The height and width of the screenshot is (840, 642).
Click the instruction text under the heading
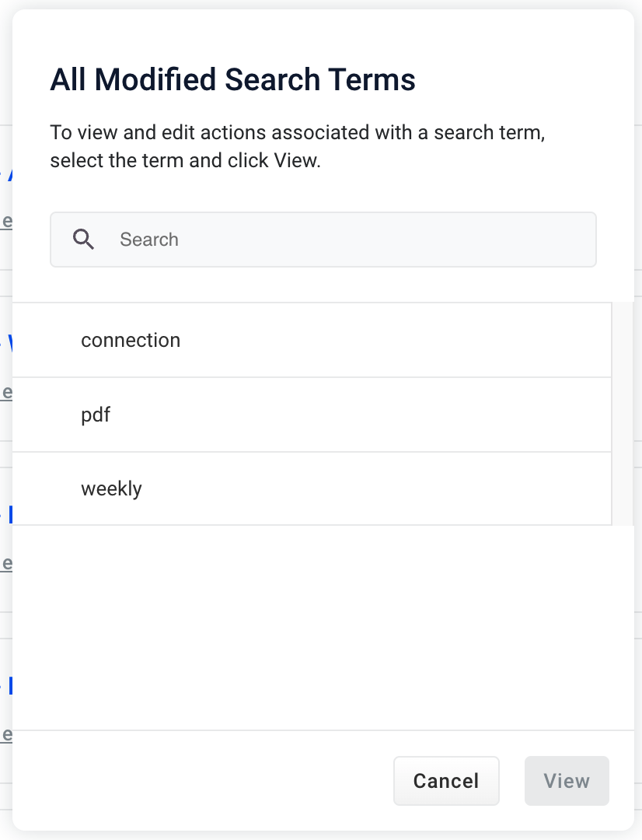pyautogui.click(x=297, y=146)
